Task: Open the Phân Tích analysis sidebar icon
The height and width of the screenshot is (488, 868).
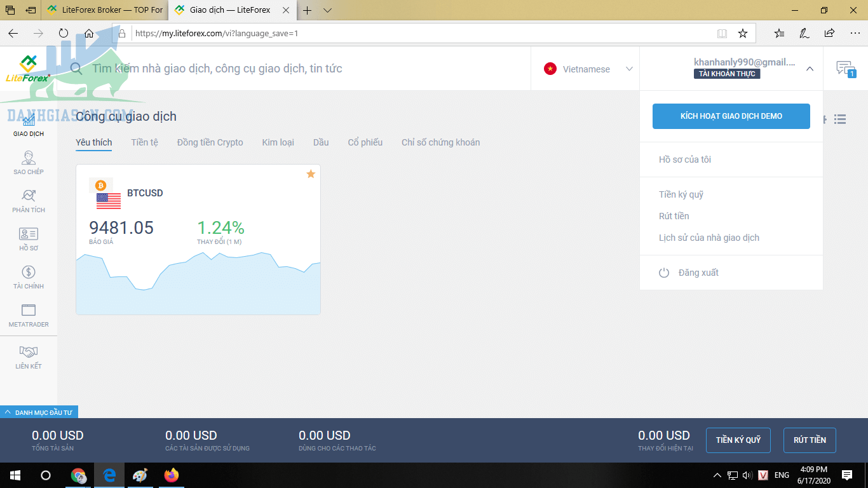Action: coord(29,200)
